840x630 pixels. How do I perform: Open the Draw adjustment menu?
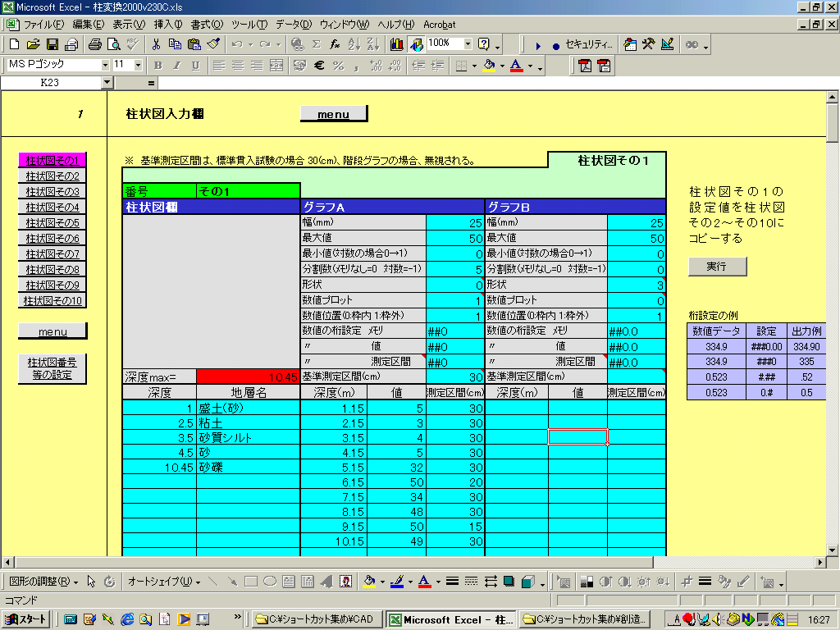(43, 582)
